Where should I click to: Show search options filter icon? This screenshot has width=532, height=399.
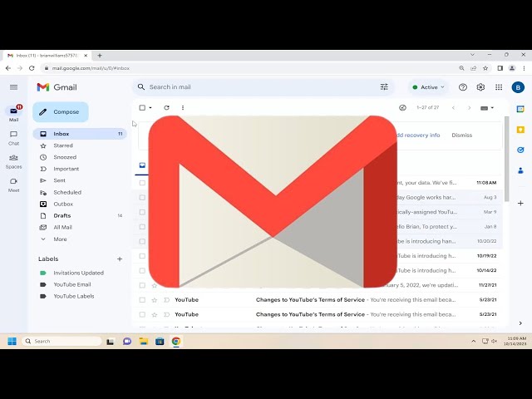click(x=384, y=87)
